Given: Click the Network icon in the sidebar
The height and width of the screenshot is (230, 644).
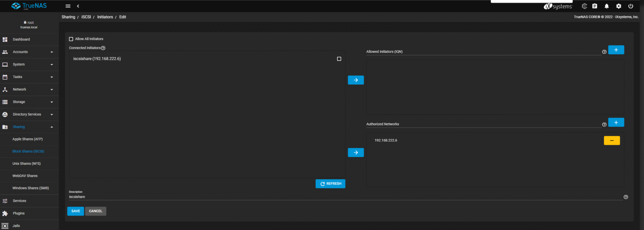Looking at the screenshot, I should point(5,89).
